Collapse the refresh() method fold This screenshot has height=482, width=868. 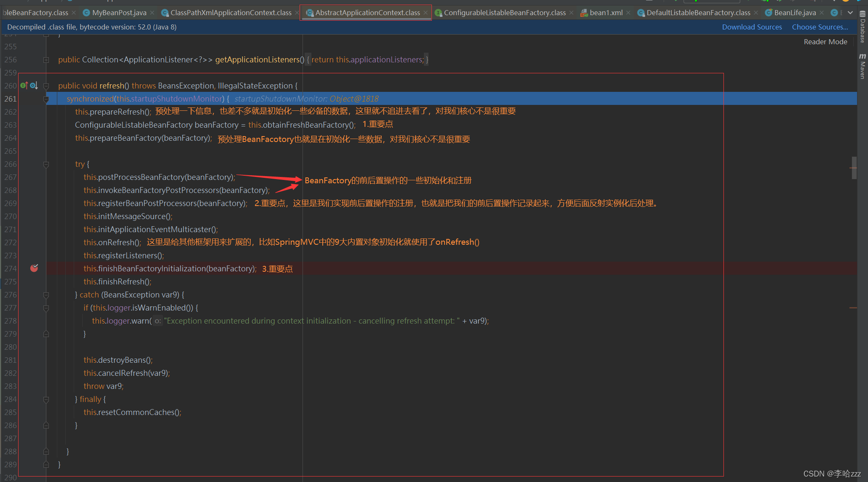pos(46,86)
